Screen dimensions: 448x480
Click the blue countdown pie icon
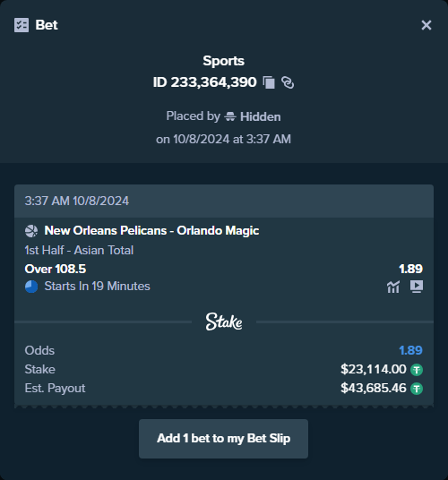coord(31,287)
